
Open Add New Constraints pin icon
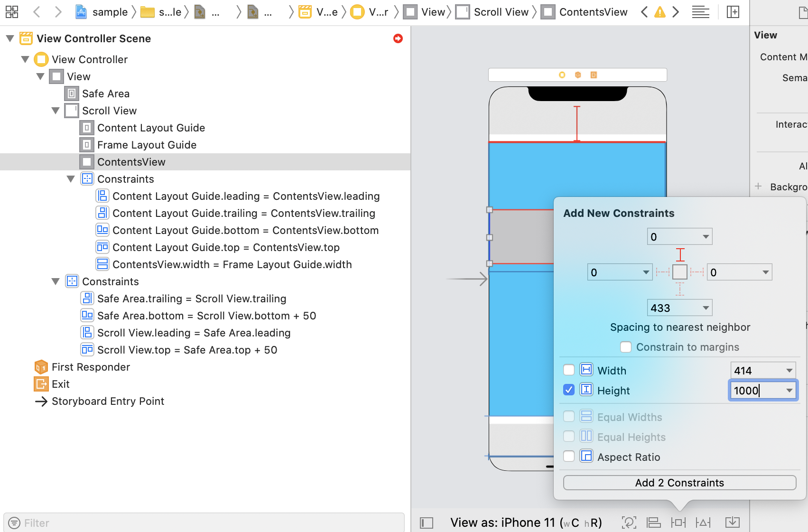tap(678, 523)
